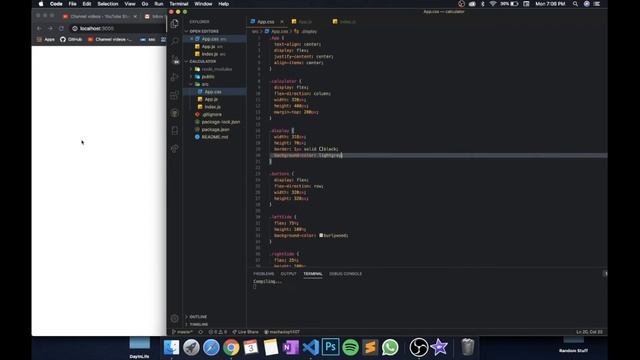640x360 pixels.
Task: Collapse the CALCULATOR project folder section
Action: (x=202, y=62)
